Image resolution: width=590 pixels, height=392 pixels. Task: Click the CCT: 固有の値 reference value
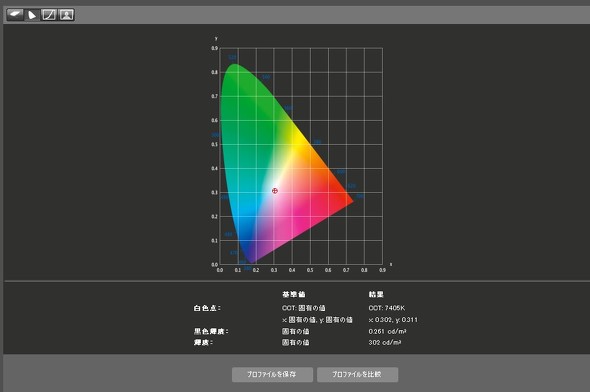pyautogui.click(x=303, y=308)
